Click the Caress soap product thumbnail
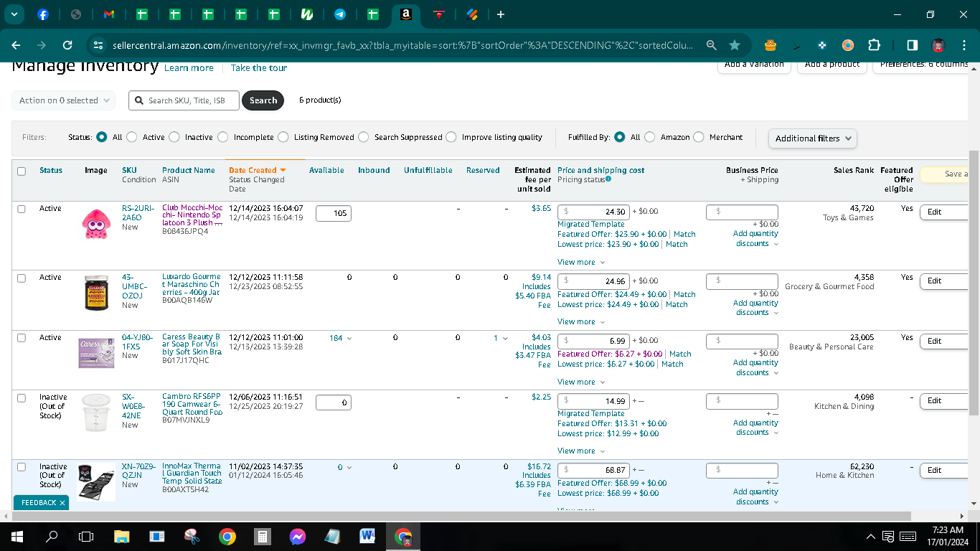 tap(96, 352)
